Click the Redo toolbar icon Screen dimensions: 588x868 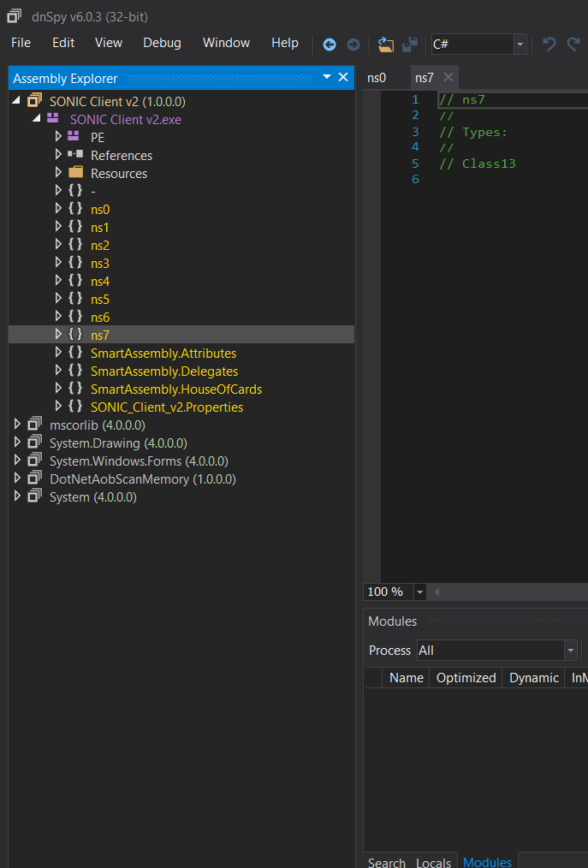pyautogui.click(x=573, y=45)
